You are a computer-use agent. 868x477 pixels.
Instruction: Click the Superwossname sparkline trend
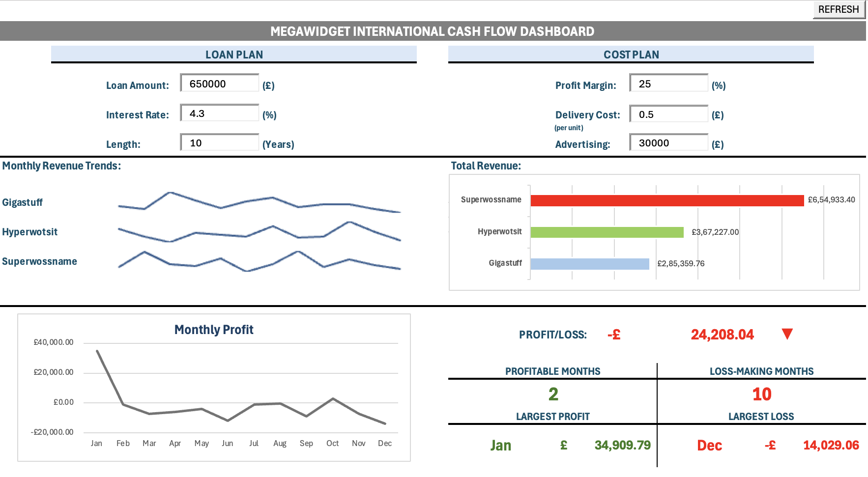tap(260, 261)
